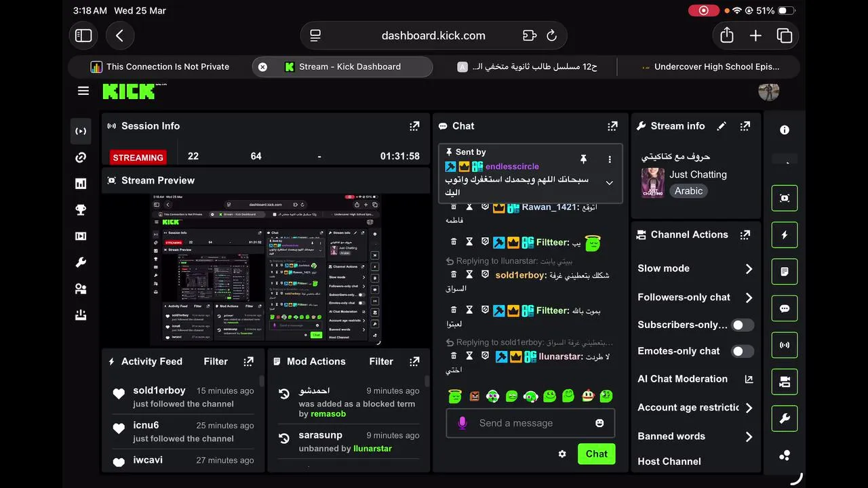
Task: Toggle the broadcast signal widget in right bar
Action: 785,345
